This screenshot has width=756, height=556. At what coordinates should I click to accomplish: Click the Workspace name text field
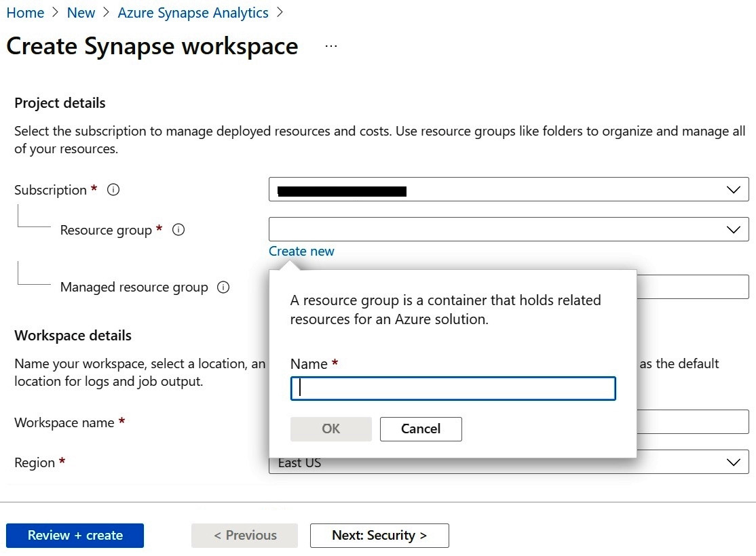[x=692, y=422]
